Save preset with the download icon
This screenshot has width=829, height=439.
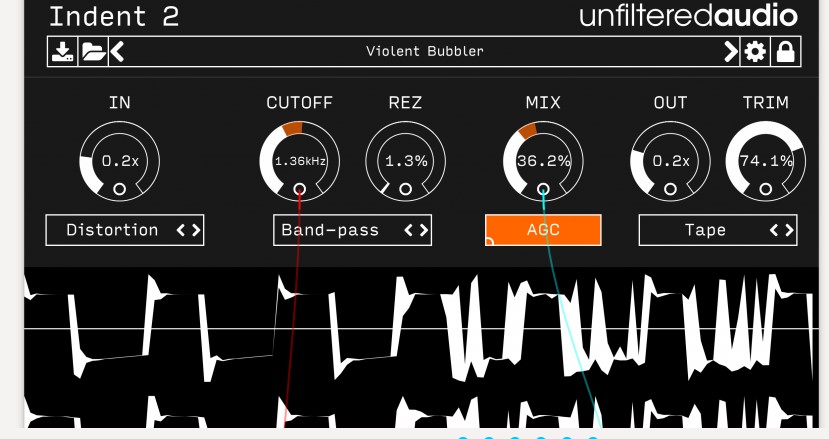pos(62,51)
